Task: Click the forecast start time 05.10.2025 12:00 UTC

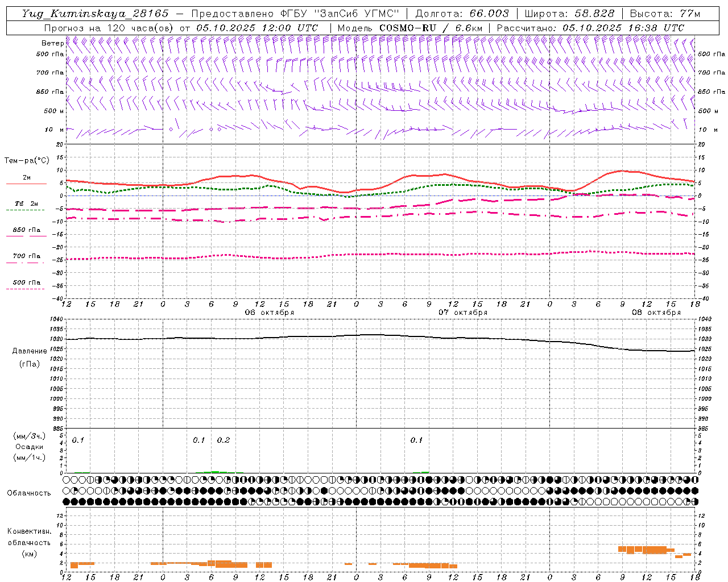Action: tap(257, 28)
